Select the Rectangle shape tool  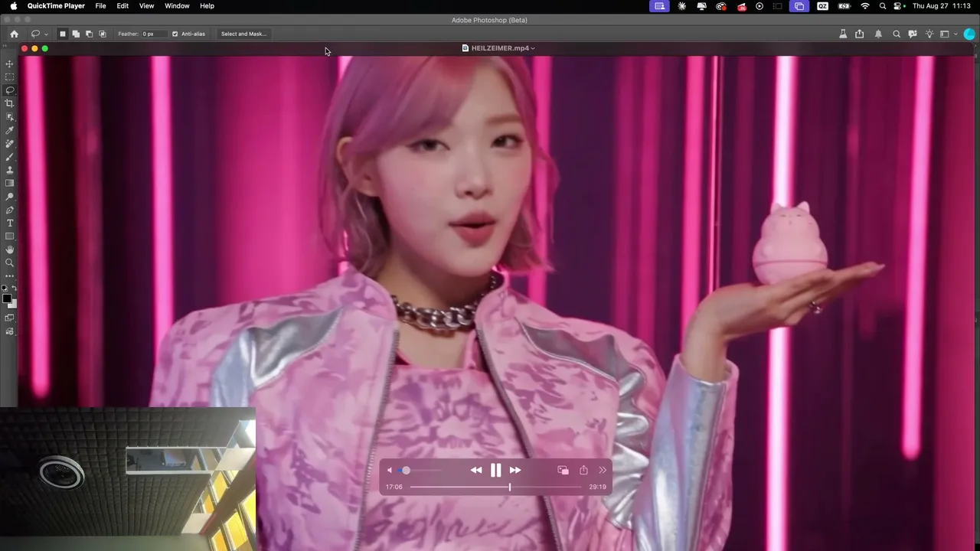tap(10, 236)
